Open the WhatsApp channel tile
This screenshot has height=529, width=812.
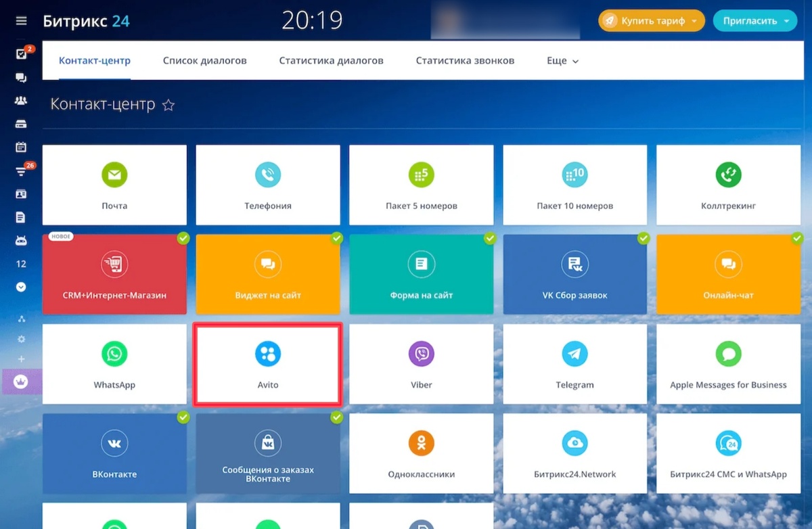point(114,364)
